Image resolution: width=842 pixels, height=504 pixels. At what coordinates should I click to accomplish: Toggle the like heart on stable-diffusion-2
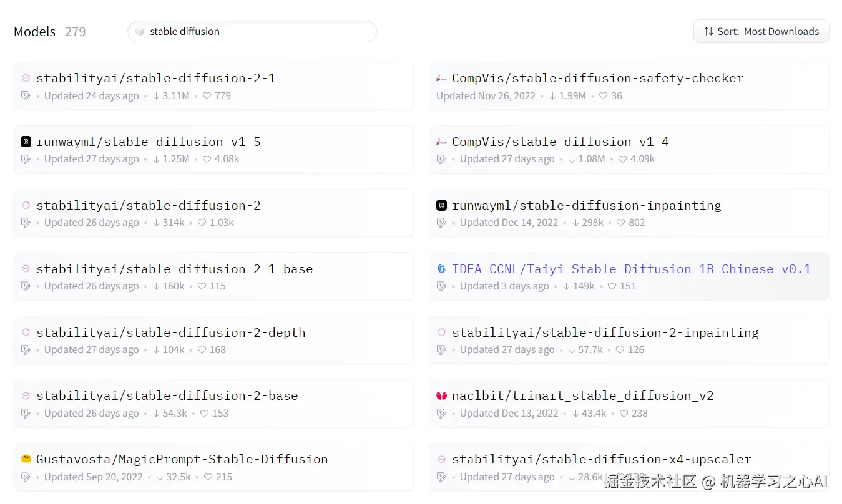point(202,222)
